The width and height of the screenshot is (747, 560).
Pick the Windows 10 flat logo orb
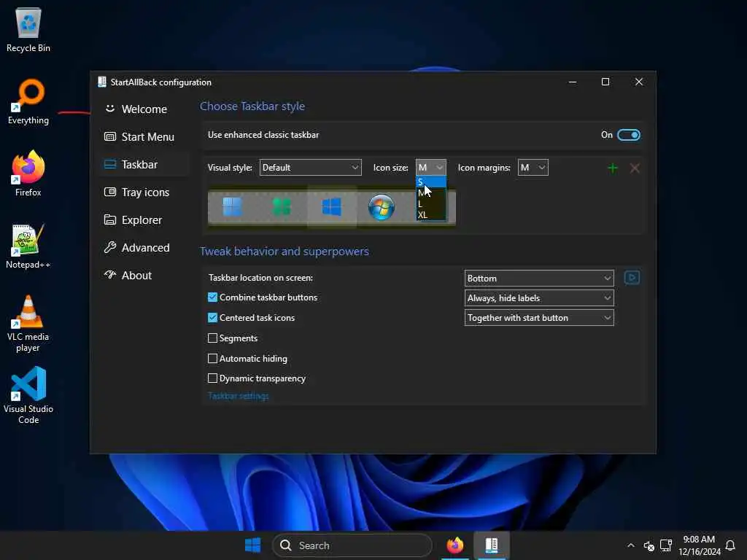(332, 207)
